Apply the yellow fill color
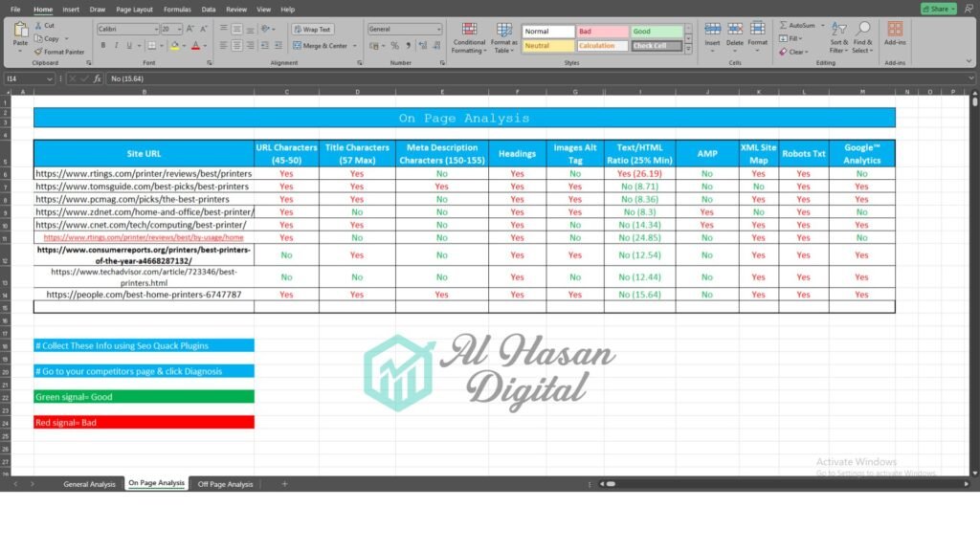 175,46
